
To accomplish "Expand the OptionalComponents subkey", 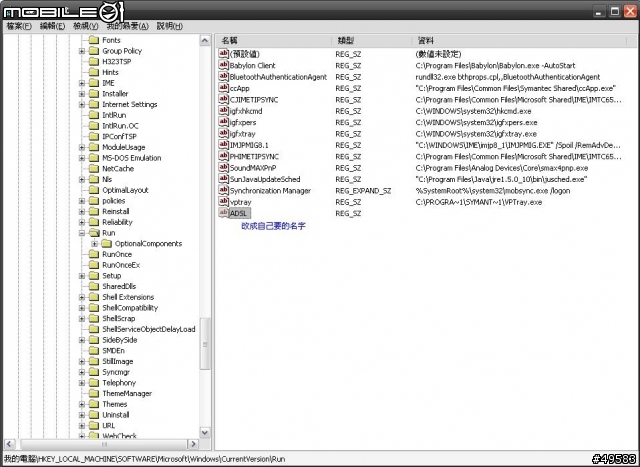I will [x=95, y=244].
